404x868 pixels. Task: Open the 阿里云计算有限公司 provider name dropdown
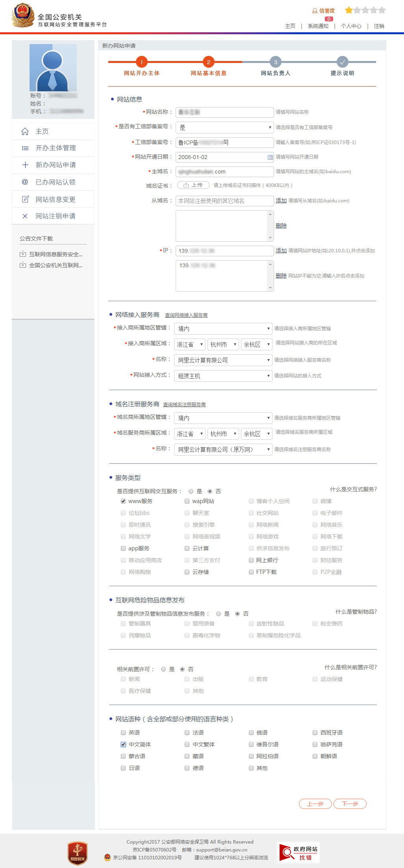coord(223,360)
